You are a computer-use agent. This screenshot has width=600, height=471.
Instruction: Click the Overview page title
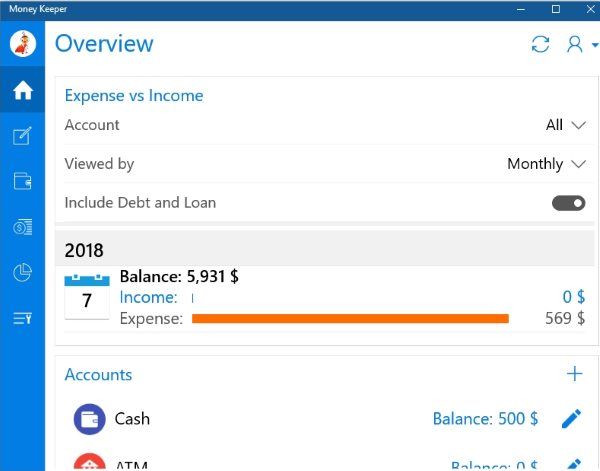tap(104, 43)
